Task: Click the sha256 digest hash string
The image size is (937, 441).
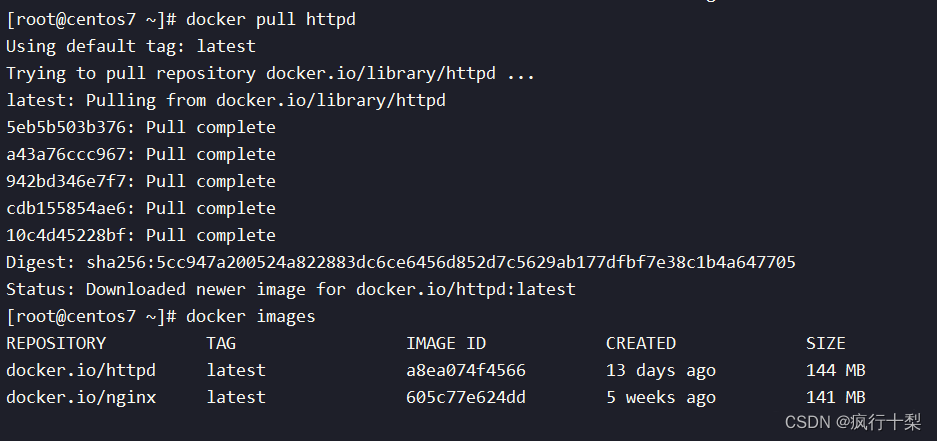Action: coord(441,262)
